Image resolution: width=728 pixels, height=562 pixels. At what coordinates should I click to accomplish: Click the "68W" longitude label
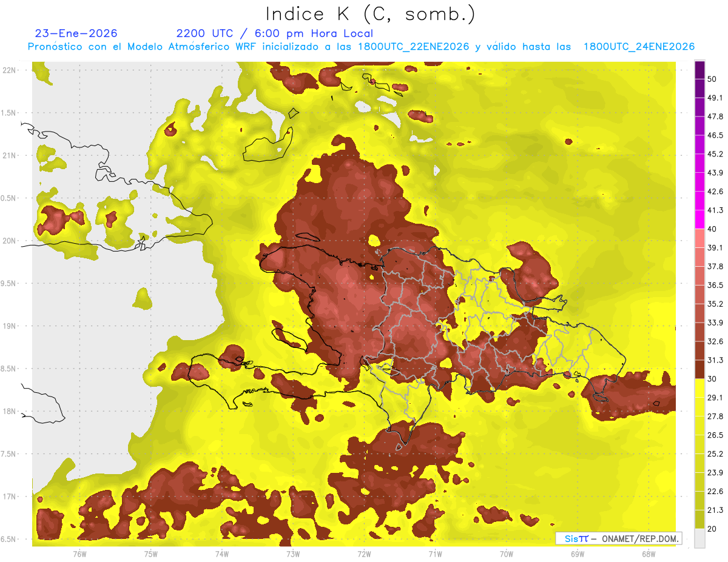(x=649, y=554)
